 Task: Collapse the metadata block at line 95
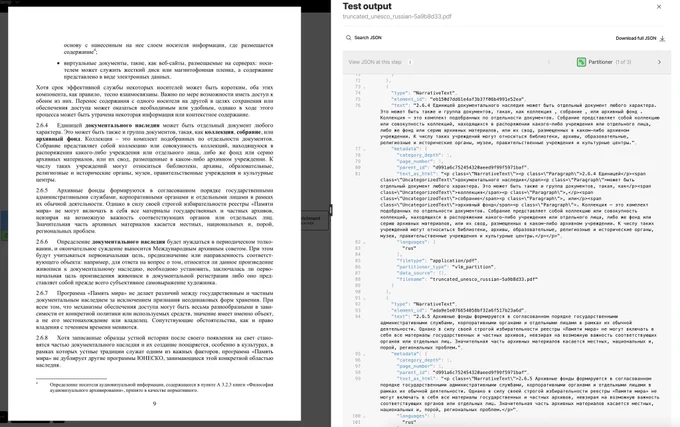click(x=364, y=354)
